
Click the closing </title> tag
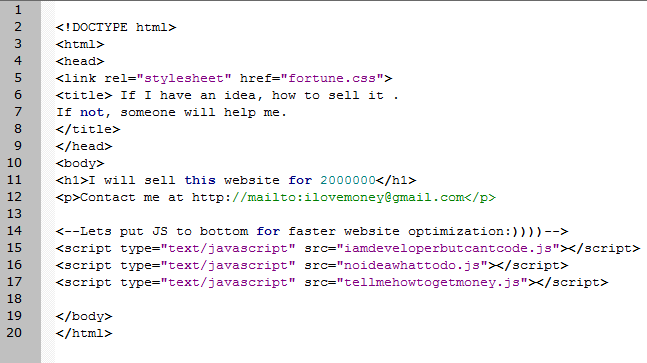click(88, 129)
